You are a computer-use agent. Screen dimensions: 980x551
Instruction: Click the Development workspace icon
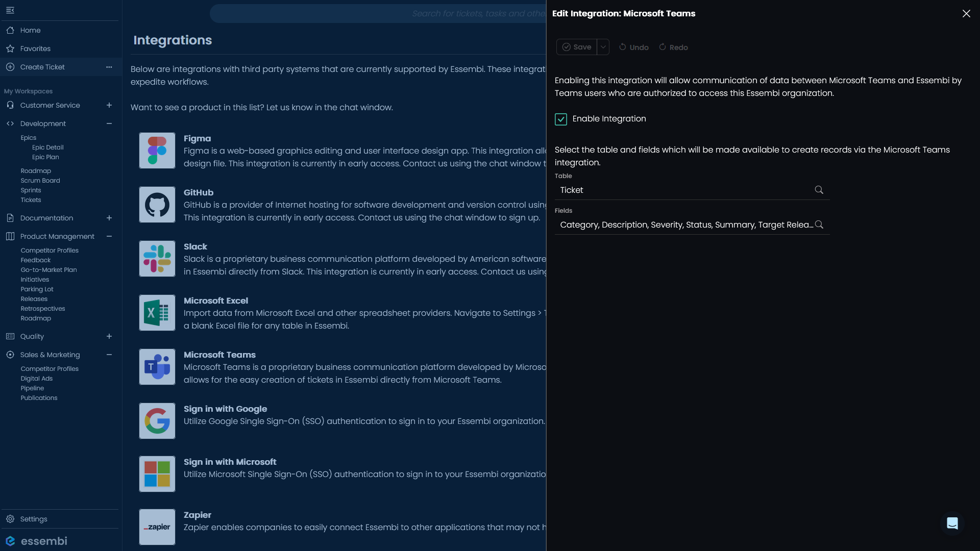point(10,123)
